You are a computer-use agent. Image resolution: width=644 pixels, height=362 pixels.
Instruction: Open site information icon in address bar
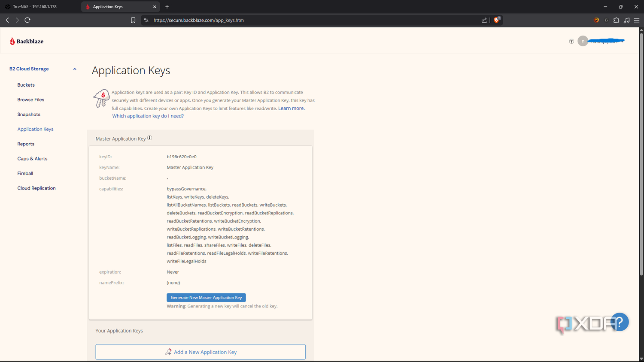(x=146, y=20)
